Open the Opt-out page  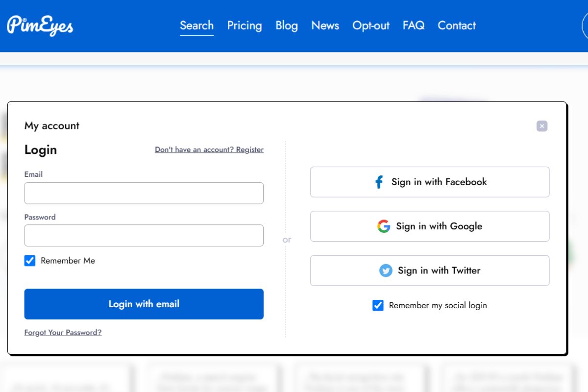[370, 25]
